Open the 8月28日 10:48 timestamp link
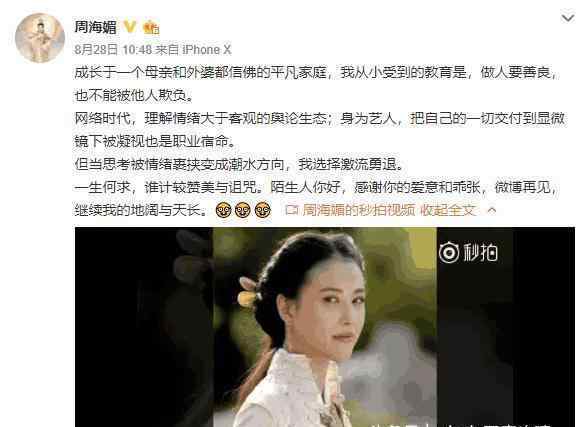 tap(113, 49)
